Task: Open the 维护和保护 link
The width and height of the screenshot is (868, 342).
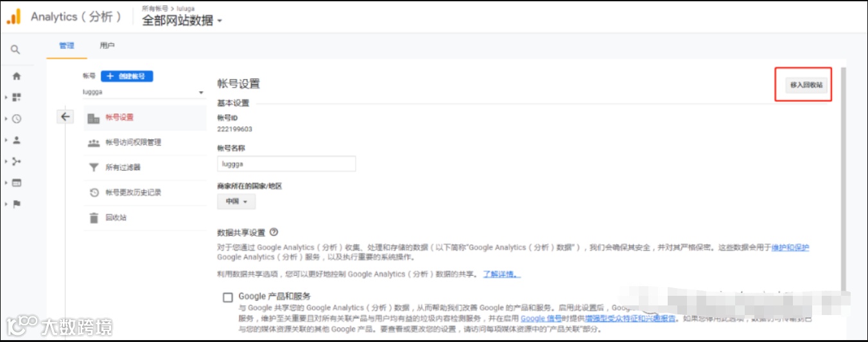Action: click(x=790, y=248)
